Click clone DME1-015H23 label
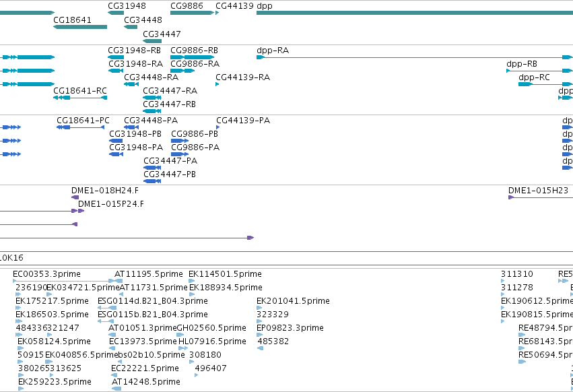 point(538,191)
